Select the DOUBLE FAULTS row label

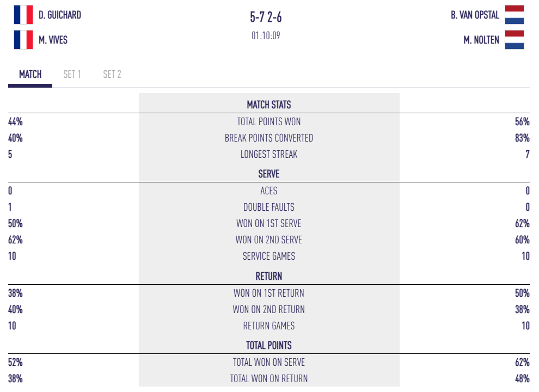click(x=269, y=207)
